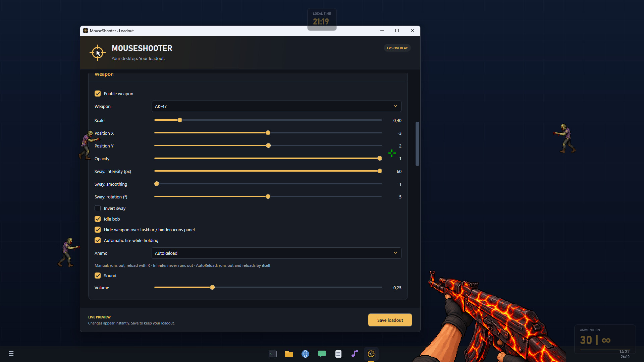Toggle Hide weapon over taskbar checkbox
This screenshot has width=644, height=362.
[98, 230]
